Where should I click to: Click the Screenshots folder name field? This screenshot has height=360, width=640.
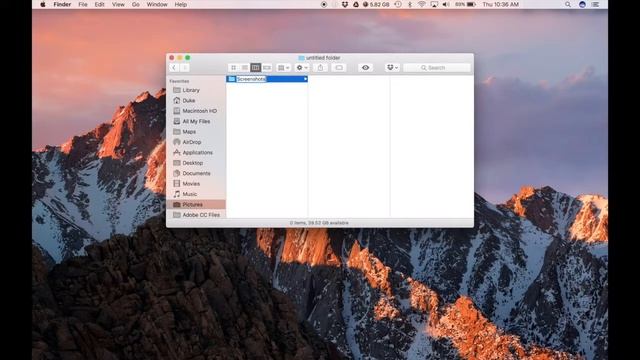coord(251,79)
